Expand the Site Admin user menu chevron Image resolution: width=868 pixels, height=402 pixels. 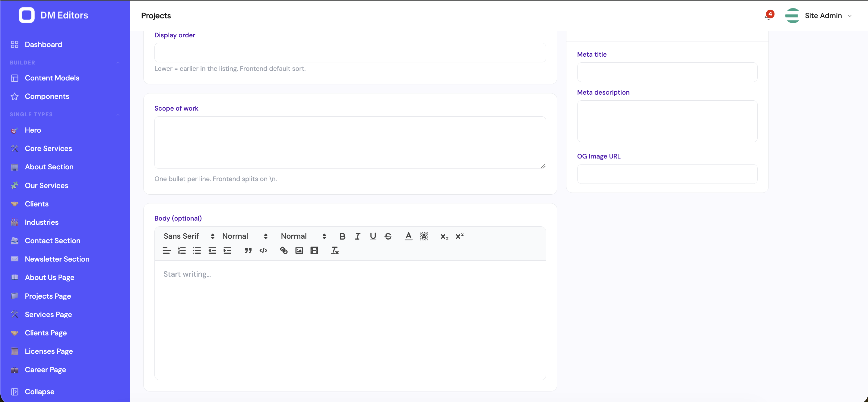click(x=850, y=16)
